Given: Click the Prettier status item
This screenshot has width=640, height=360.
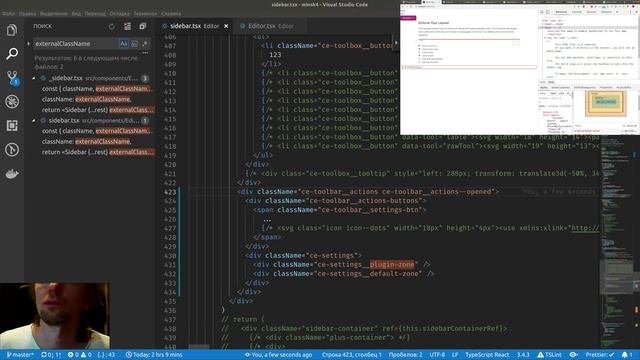Looking at the screenshot, I should coord(600,355).
